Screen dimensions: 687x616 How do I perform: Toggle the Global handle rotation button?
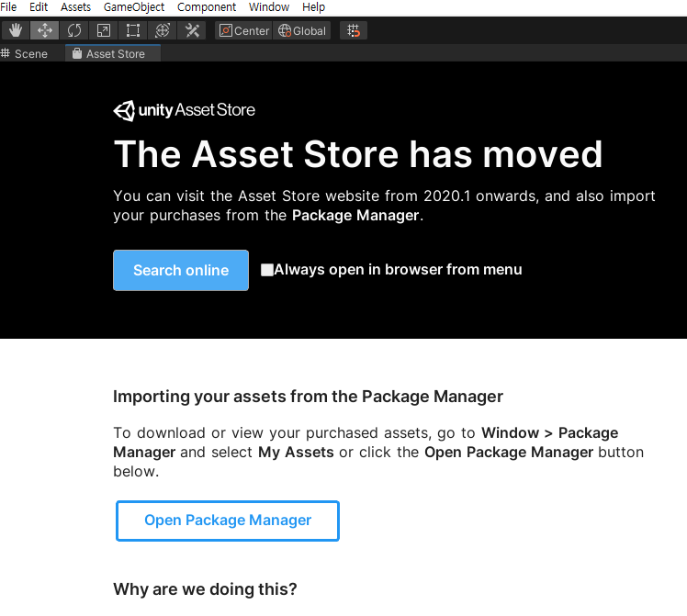pyautogui.click(x=302, y=30)
